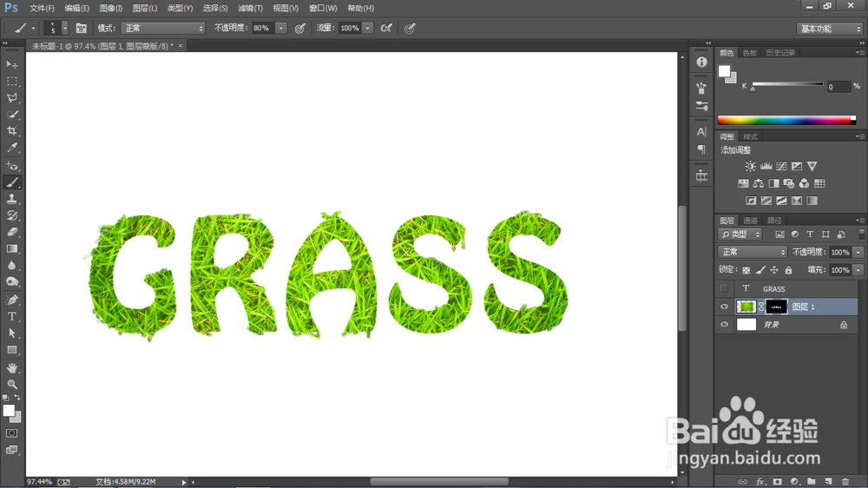Select the Crop tool

11,131
